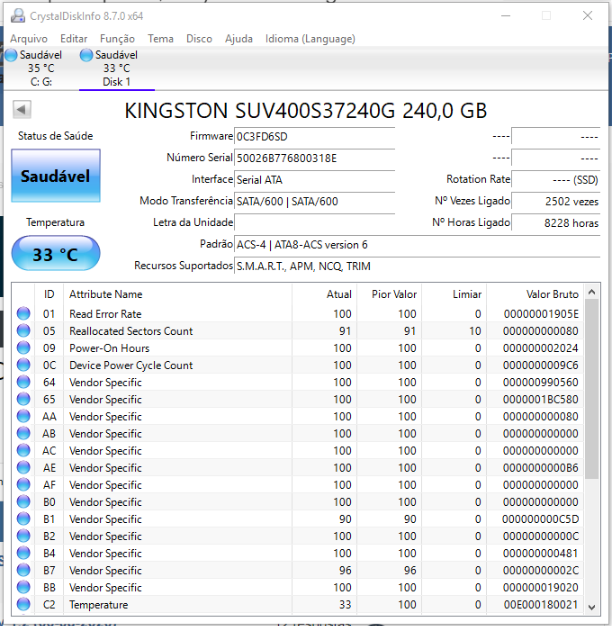Image resolution: width=612 pixels, height=626 pixels.
Task: Click the attribute list scrollbar thumb
Action: (x=592, y=389)
